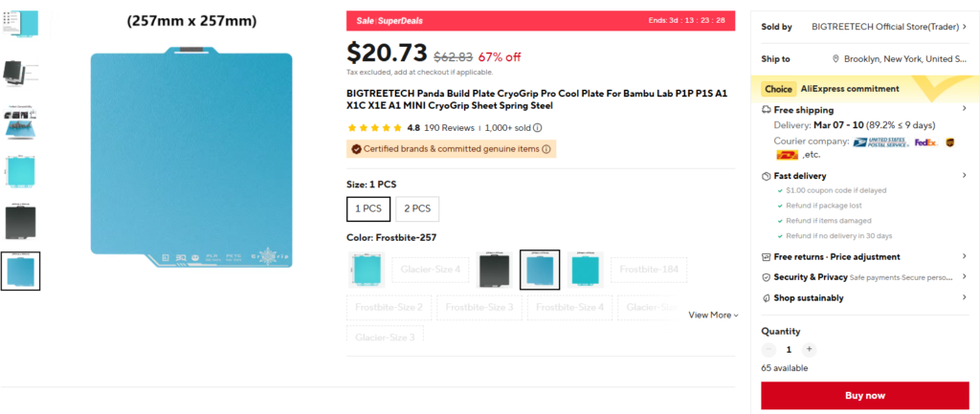980x414 pixels.
Task: Click the Security & Privacy shield icon
Action: tap(767, 277)
